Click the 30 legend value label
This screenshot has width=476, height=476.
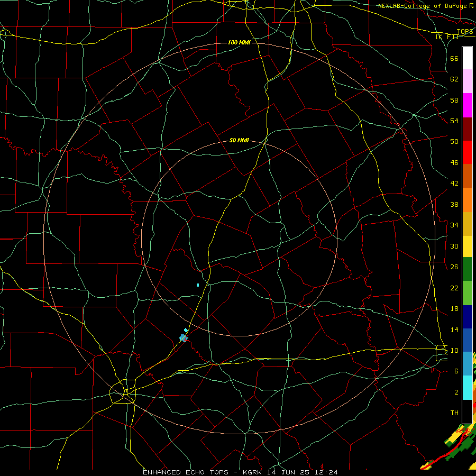[454, 246]
